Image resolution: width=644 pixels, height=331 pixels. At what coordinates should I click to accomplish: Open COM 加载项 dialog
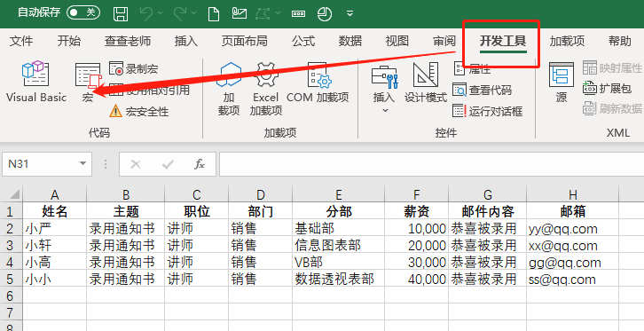pyautogui.click(x=318, y=83)
